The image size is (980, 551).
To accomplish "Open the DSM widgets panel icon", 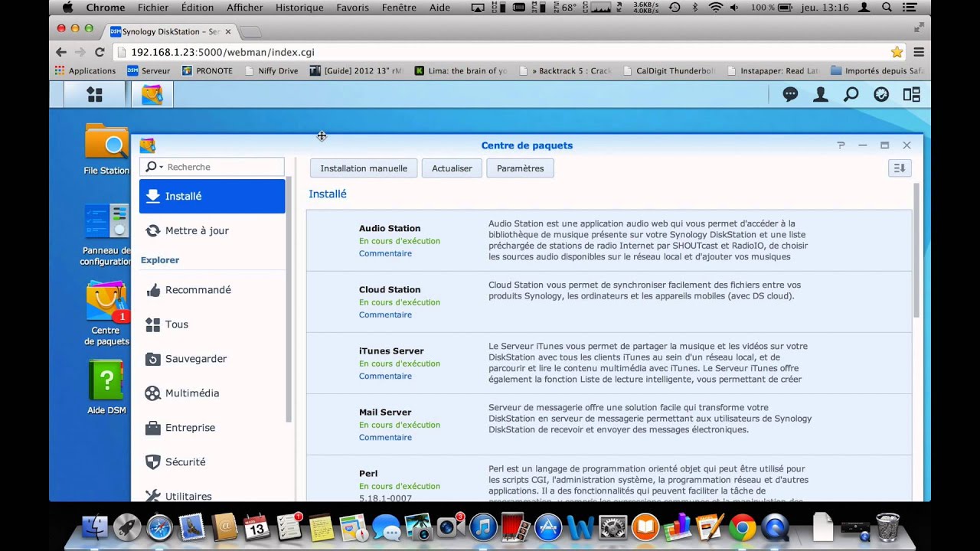I will pyautogui.click(x=911, y=94).
